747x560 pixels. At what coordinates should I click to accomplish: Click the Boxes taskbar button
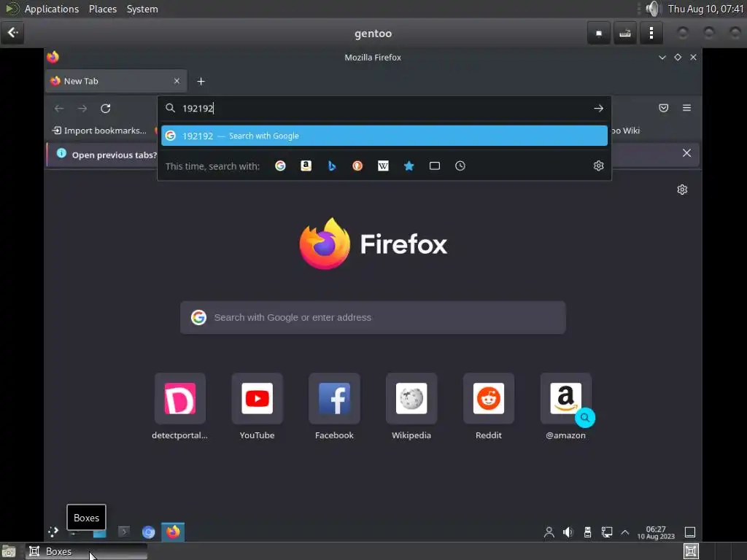86,551
